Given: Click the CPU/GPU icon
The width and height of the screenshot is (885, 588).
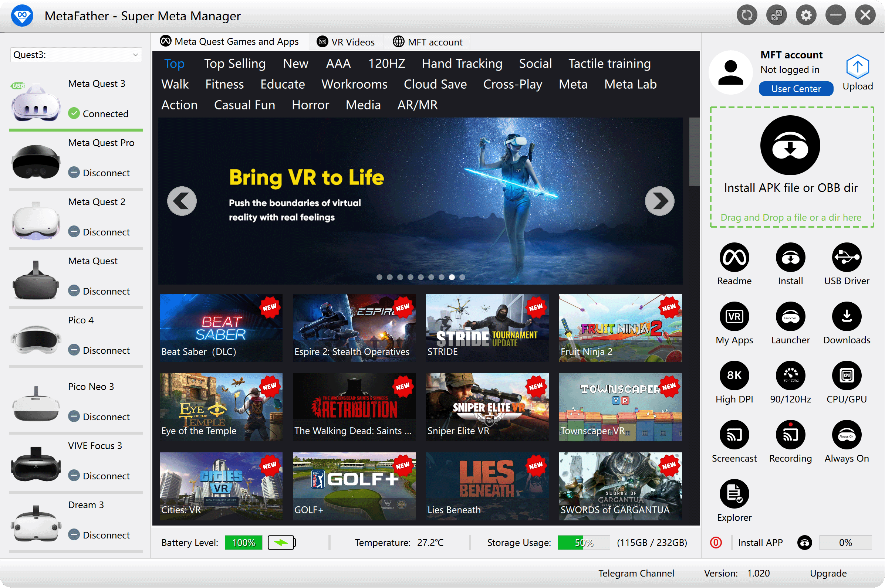Looking at the screenshot, I should 847,376.
